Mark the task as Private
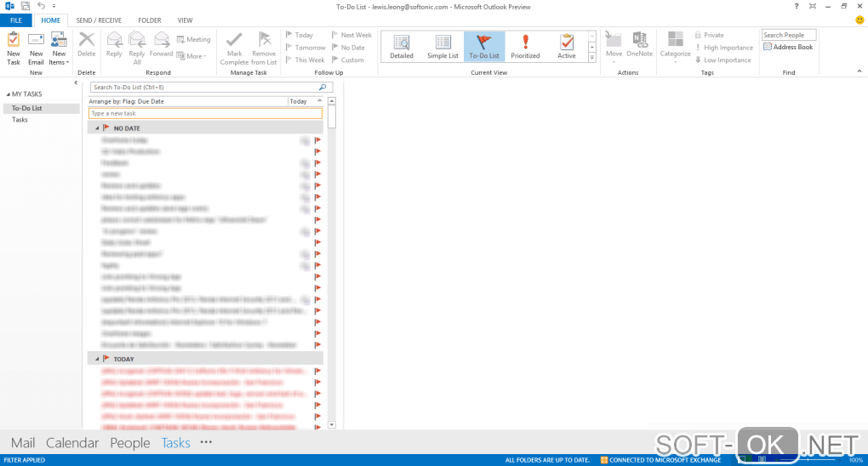 709,35
